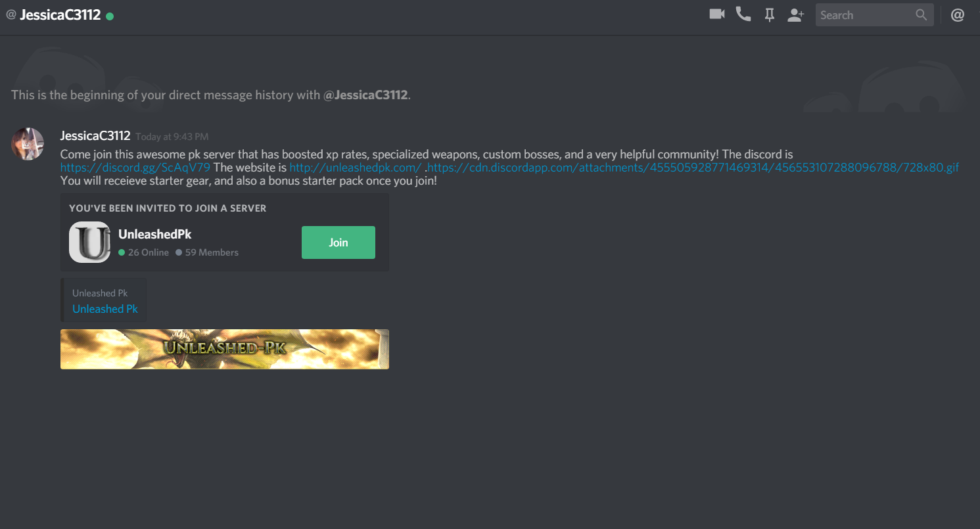Click the JessicaC3112 header title
The height and width of the screenshot is (529, 980).
click(x=60, y=14)
